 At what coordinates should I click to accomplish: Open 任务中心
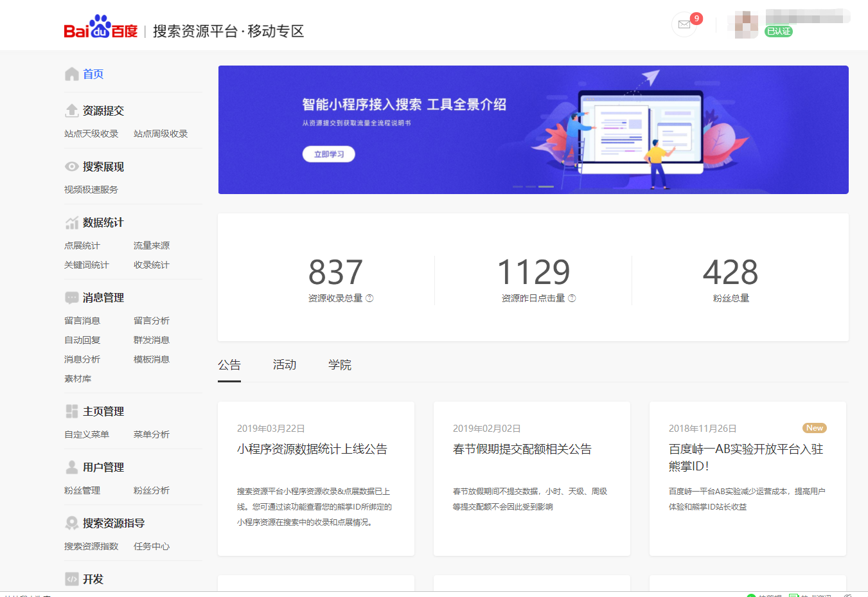152,546
